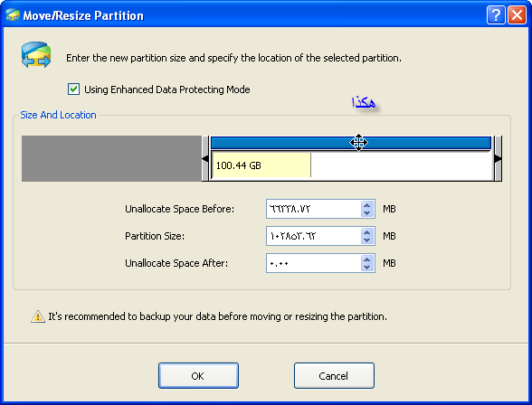Click the backup recommendation warning text
The height and width of the screenshot is (405, 532).
point(217,316)
